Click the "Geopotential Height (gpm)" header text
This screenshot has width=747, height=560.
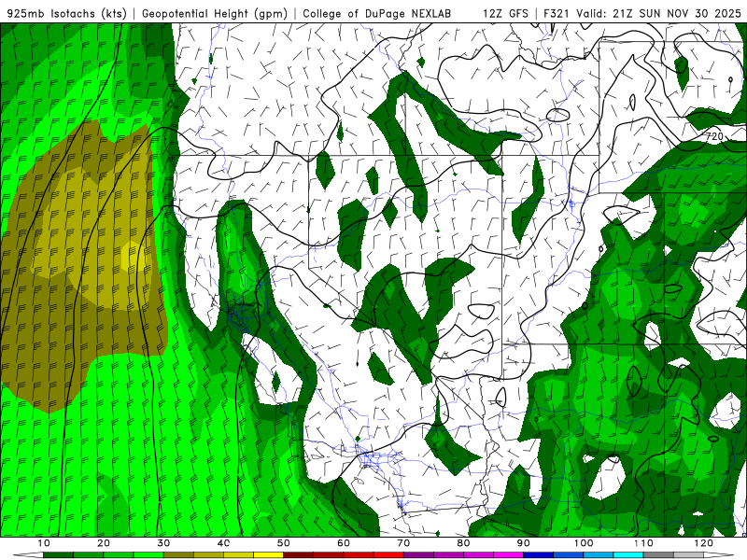215,14
